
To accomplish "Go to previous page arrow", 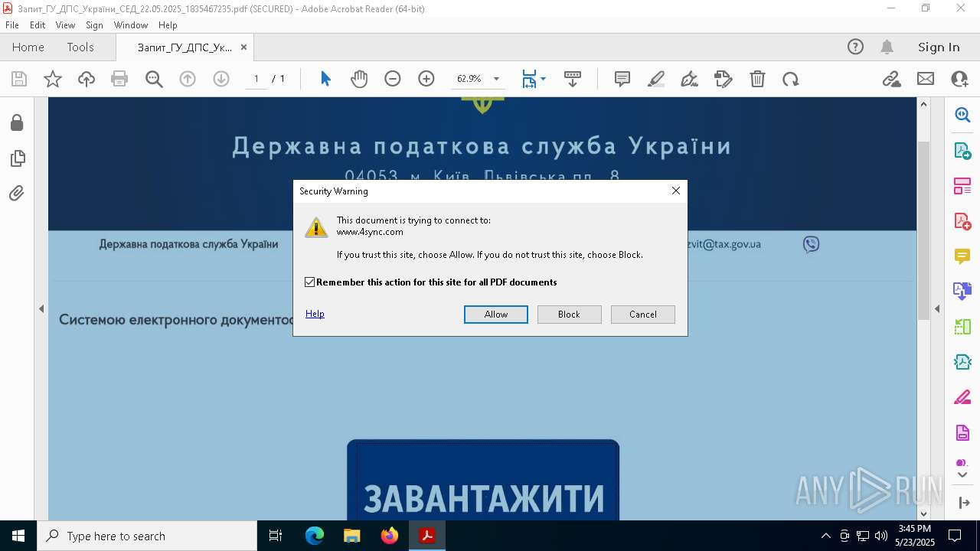I will tap(188, 79).
